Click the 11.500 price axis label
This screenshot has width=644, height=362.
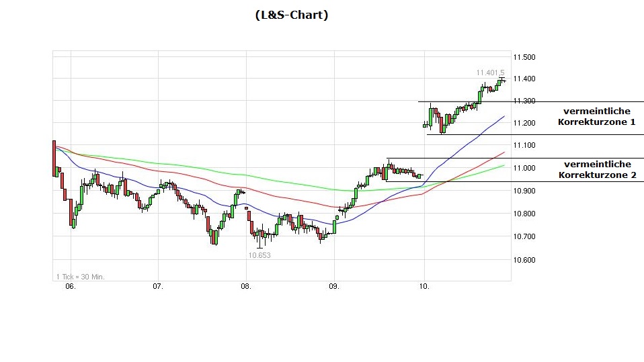click(x=524, y=57)
